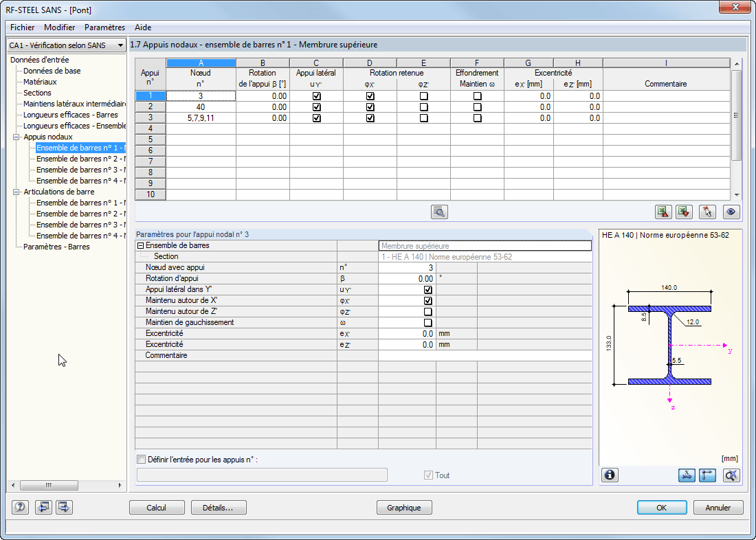This screenshot has width=756, height=540.
Task: Open the CA1 design case dropdown
Action: point(67,45)
